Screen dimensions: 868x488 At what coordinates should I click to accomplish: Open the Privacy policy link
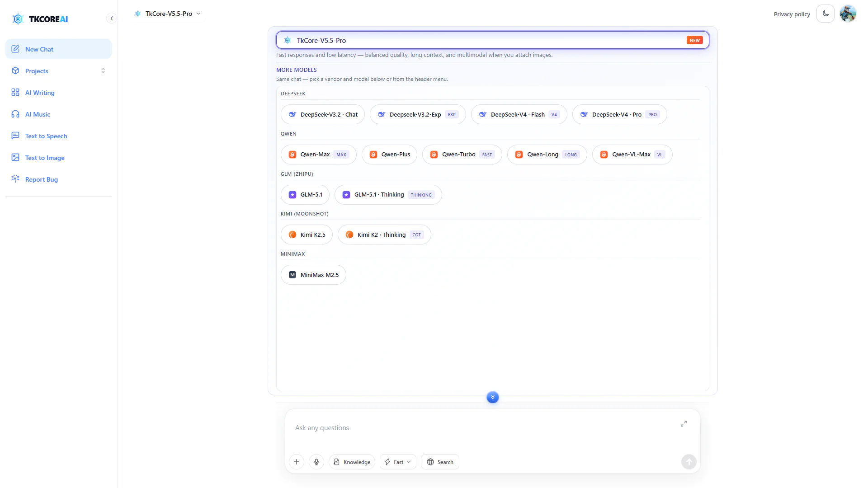(x=792, y=14)
